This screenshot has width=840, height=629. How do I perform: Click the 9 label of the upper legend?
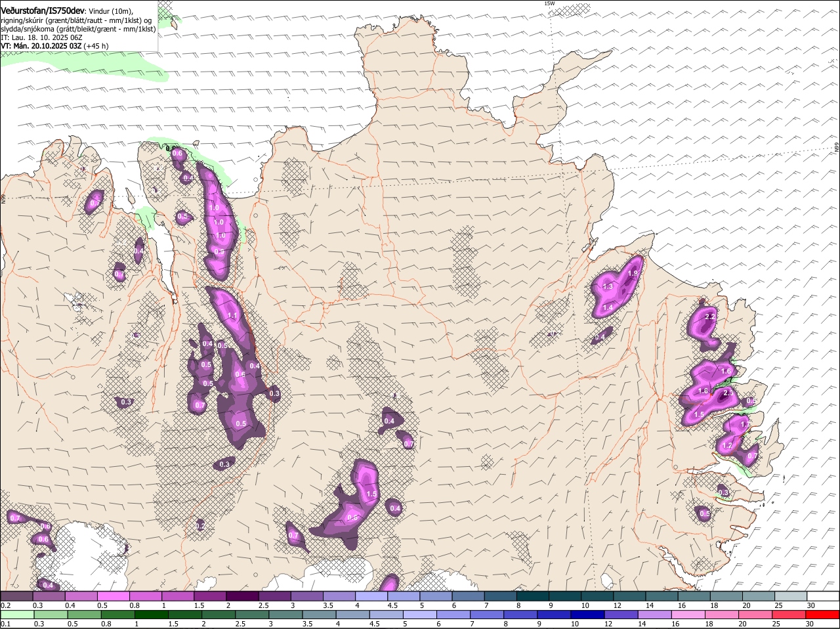coord(550,605)
